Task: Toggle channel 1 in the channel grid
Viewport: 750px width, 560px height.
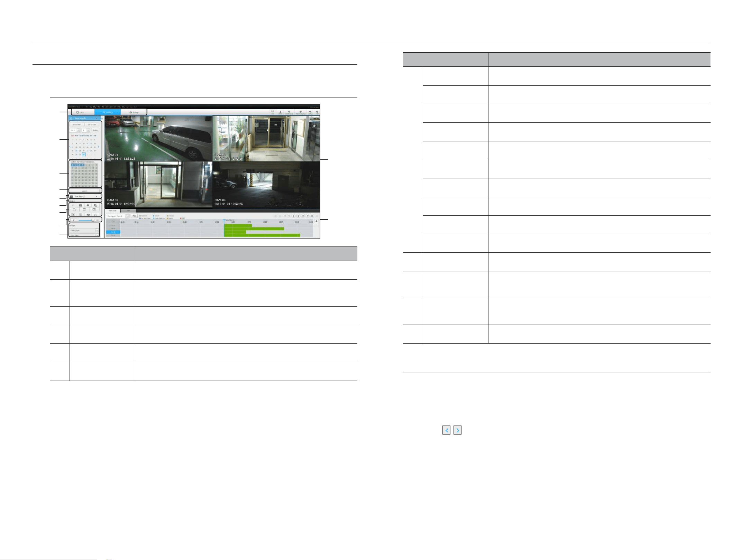Action: (72, 165)
